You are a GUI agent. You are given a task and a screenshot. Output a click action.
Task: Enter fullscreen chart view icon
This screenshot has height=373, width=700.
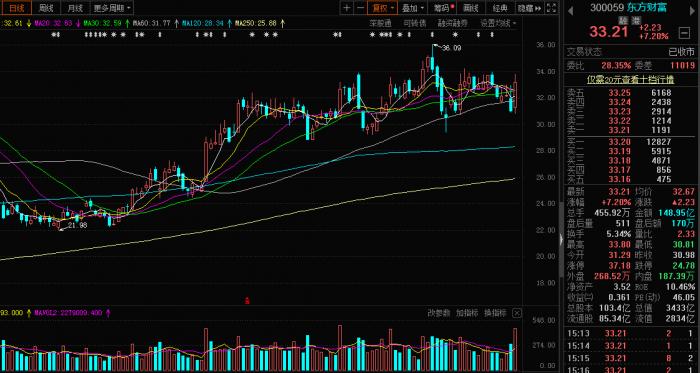tap(552, 8)
